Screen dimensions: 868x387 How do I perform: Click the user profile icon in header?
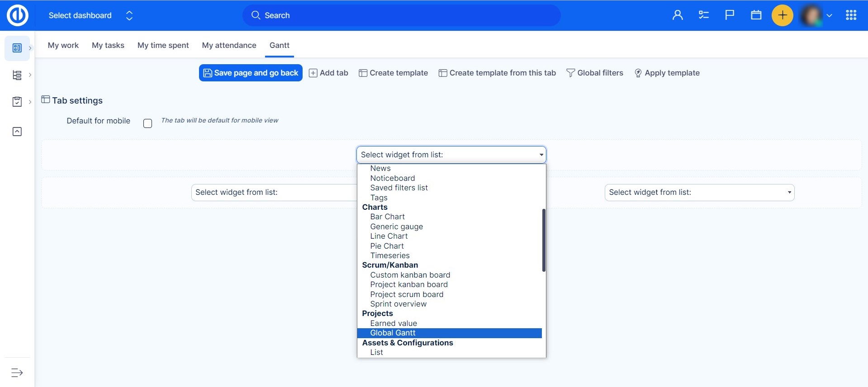tap(677, 15)
